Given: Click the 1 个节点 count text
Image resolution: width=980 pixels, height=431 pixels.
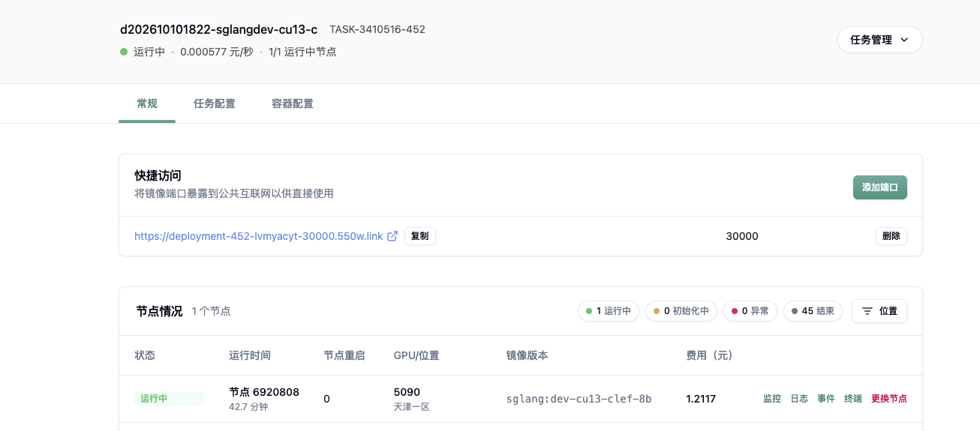Looking at the screenshot, I should (211, 311).
